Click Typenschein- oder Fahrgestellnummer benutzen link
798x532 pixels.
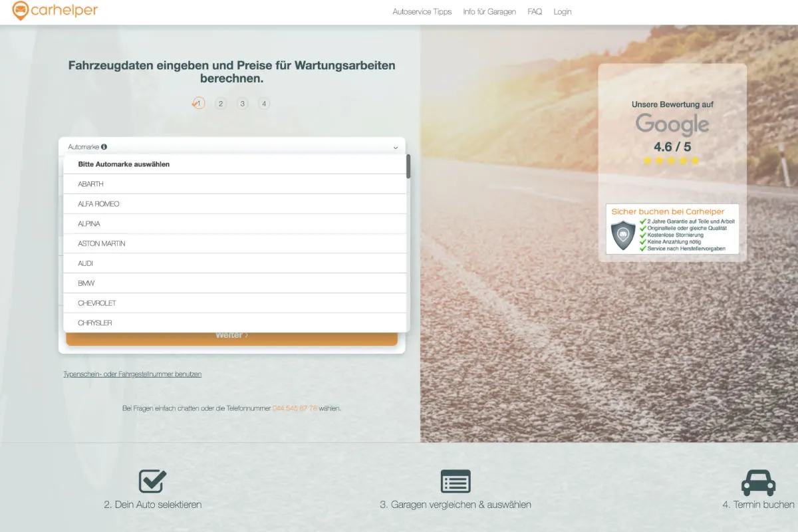(x=132, y=374)
